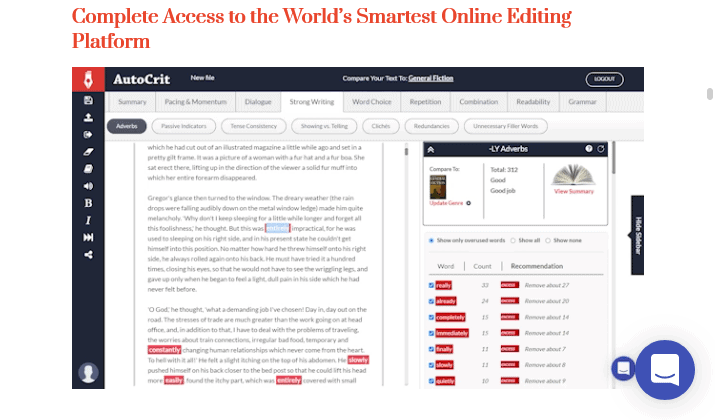
Task: Click the skip-forward icon in sidebar
Action: tap(88, 238)
